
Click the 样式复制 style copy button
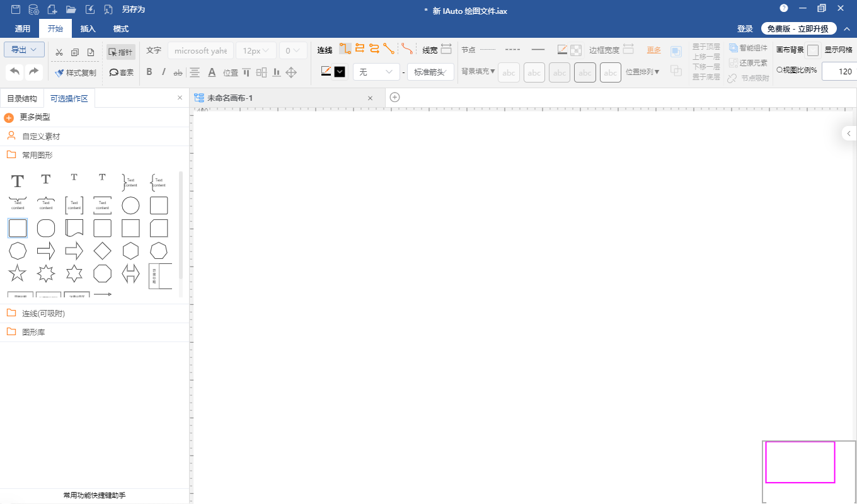tap(76, 73)
